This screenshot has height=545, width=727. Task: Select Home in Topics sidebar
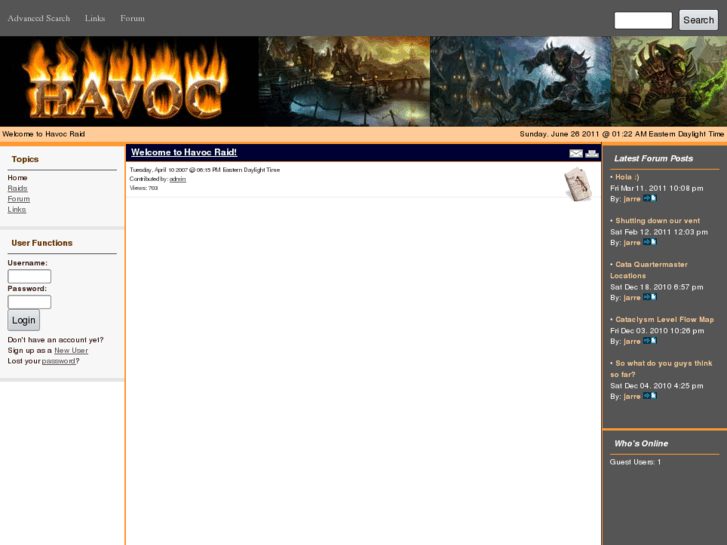pos(18,178)
